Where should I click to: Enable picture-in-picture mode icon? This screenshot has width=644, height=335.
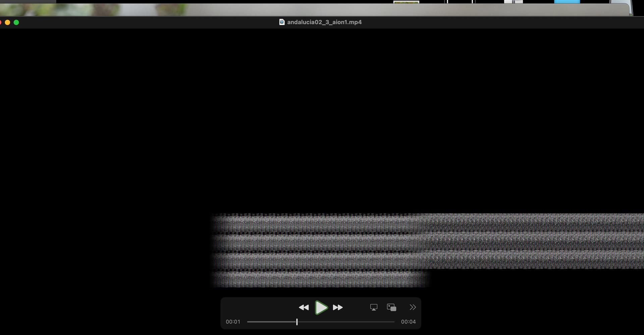click(x=391, y=308)
